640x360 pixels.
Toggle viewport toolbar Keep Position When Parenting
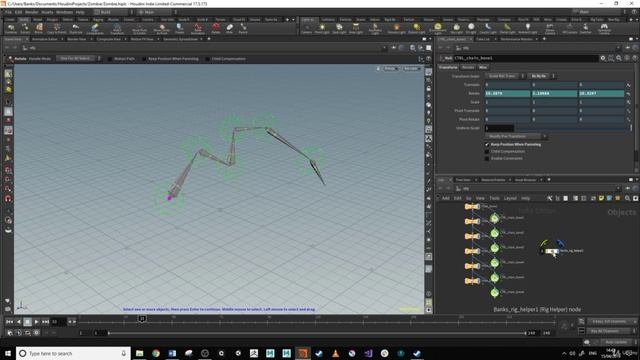[x=144, y=59]
